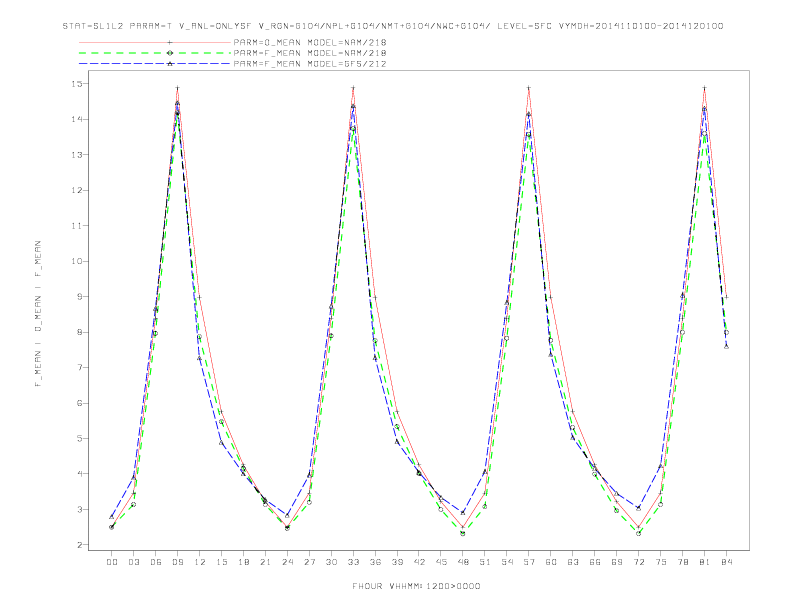
Task: Click x-axis forecast hour label 09
Action: click(x=178, y=562)
